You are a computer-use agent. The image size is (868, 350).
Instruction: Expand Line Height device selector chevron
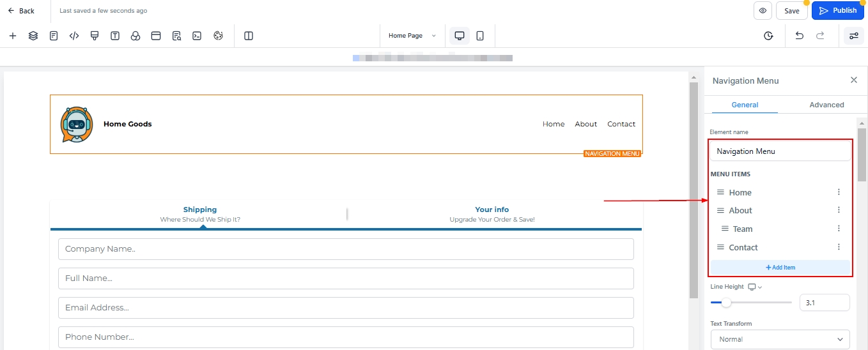pyautogui.click(x=760, y=287)
